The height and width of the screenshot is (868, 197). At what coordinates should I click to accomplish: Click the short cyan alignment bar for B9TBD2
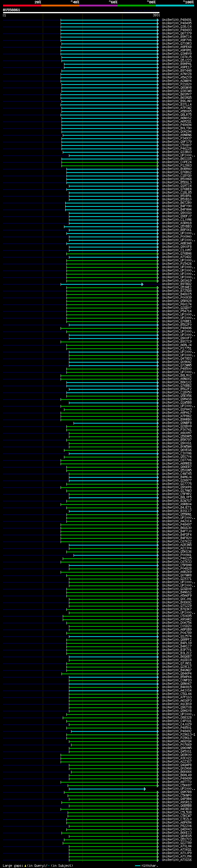102,285
